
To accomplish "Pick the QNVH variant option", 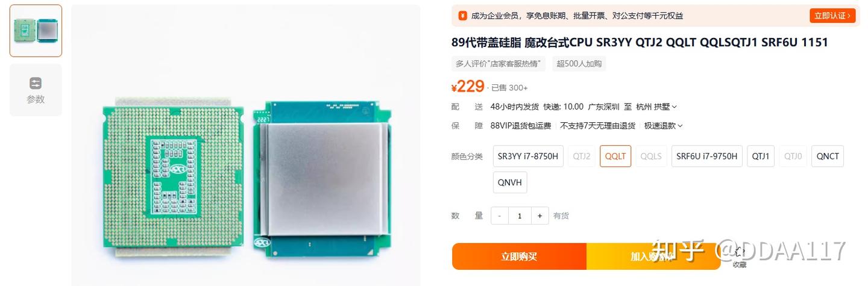I will 510,182.
